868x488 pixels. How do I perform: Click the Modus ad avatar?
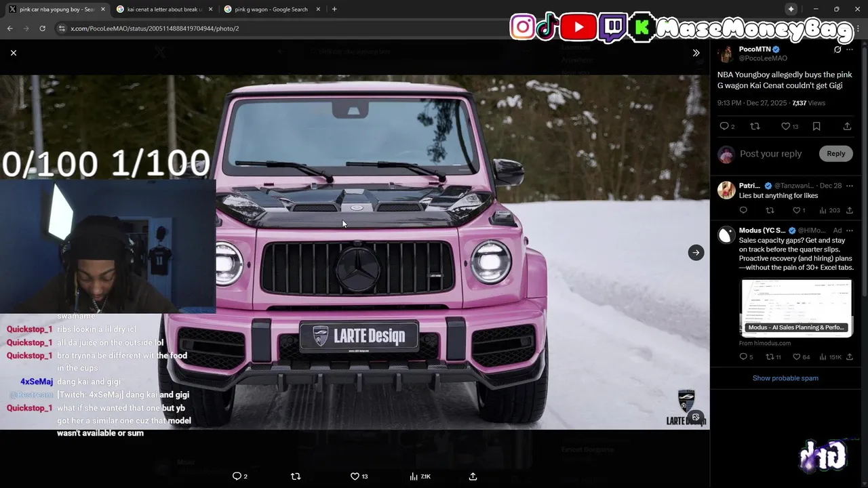pos(726,235)
